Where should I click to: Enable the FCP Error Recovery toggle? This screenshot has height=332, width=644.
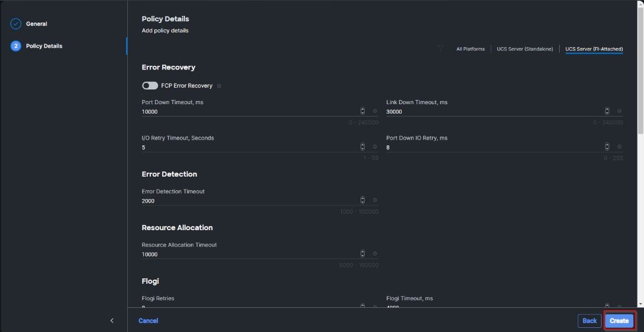tap(150, 86)
